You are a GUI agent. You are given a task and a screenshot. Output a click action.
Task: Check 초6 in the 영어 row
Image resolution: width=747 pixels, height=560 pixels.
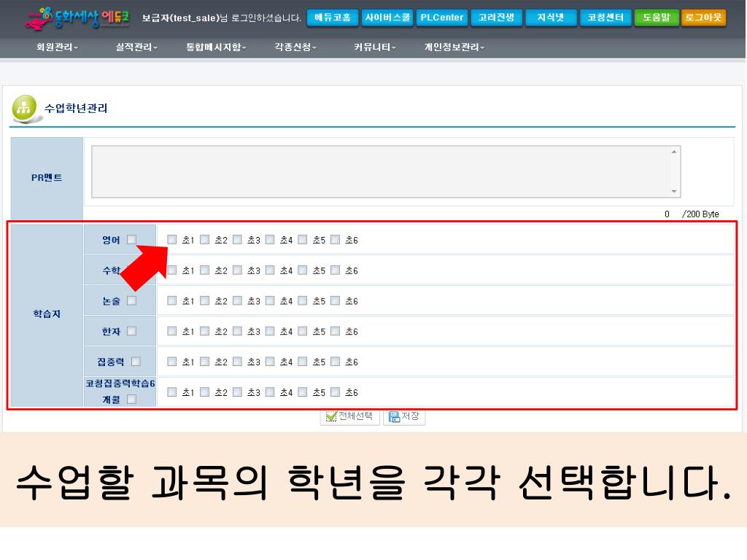pyautogui.click(x=336, y=239)
